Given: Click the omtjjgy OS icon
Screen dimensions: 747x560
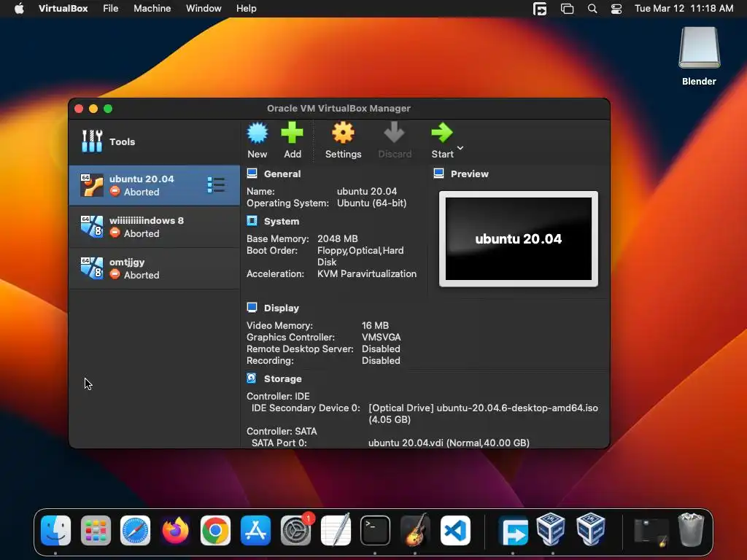Looking at the screenshot, I should tap(92, 268).
